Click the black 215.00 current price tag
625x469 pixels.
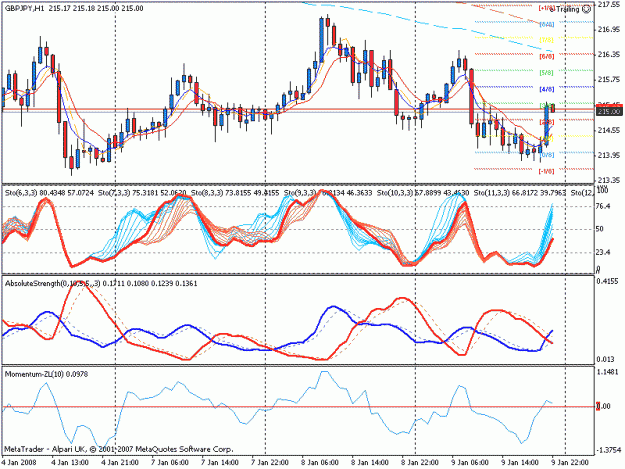point(609,112)
